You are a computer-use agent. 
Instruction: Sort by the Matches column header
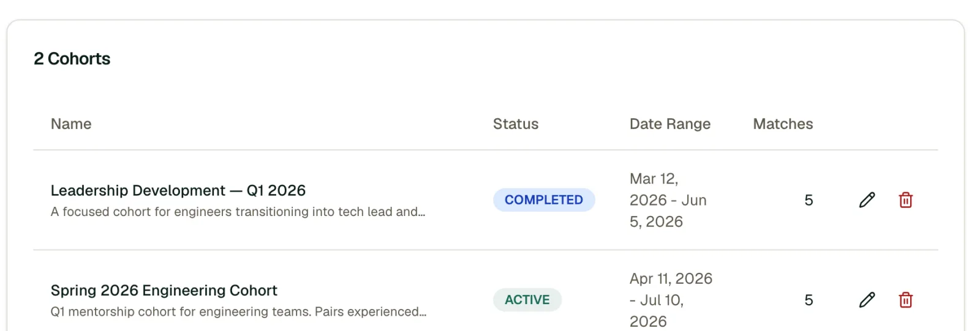783,124
